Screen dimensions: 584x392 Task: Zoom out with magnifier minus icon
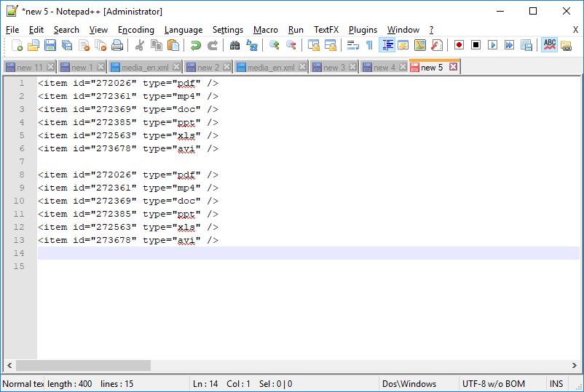click(291, 45)
